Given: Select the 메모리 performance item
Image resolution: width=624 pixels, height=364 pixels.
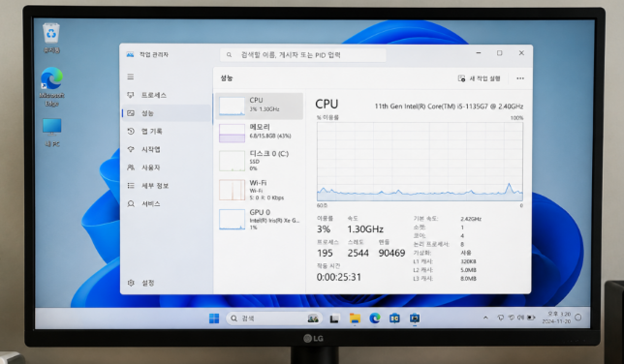Looking at the screenshot, I should pyautogui.click(x=259, y=133).
